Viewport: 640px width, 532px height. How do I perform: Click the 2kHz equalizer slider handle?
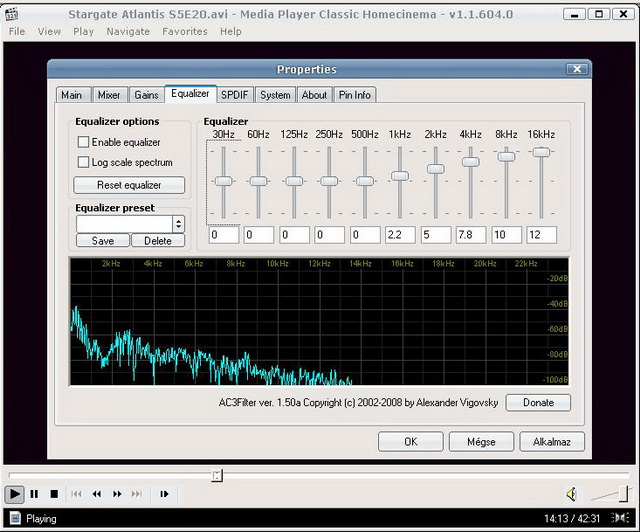click(x=436, y=169)
